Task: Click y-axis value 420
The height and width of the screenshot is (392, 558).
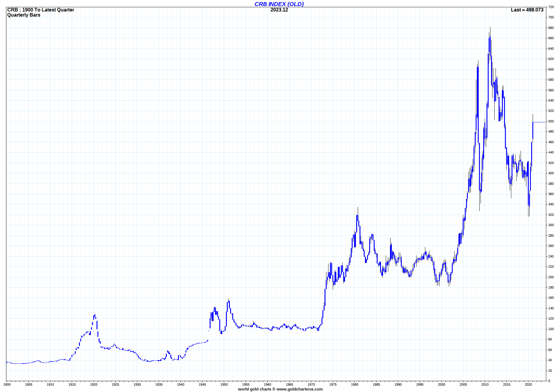Action: coord(551,163)
